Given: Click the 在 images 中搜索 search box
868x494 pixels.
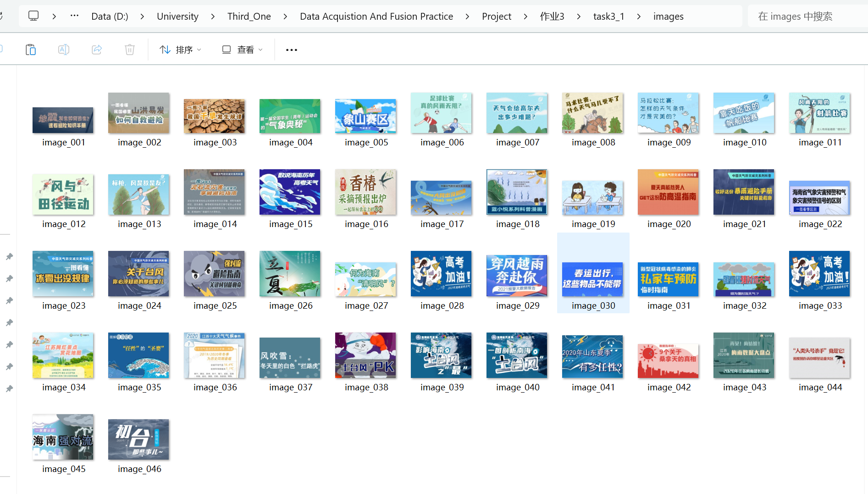Looking at the screenshot, I should tap(807, 17).
